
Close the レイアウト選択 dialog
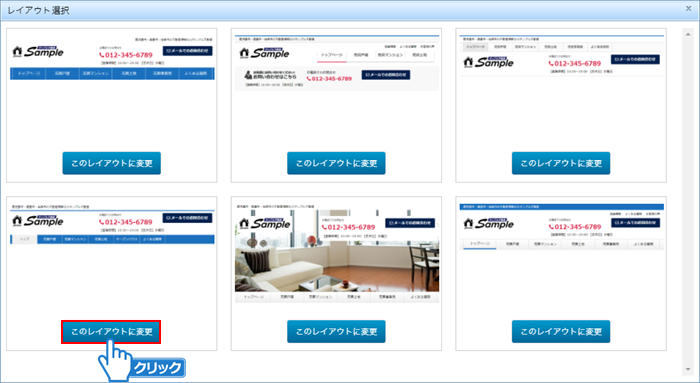688,8
